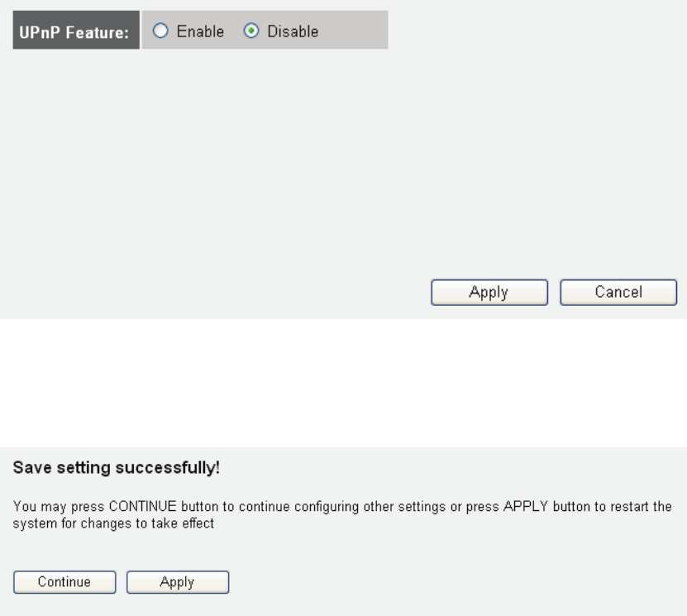
Task: Select the Enable radio button for UPnP
Action: [160, 31]
